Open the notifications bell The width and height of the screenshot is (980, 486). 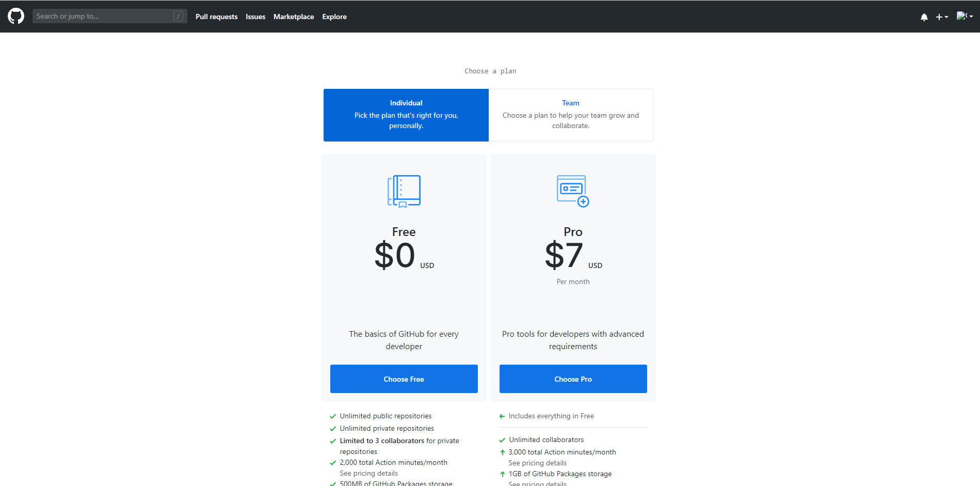click(x=924, y=17)
